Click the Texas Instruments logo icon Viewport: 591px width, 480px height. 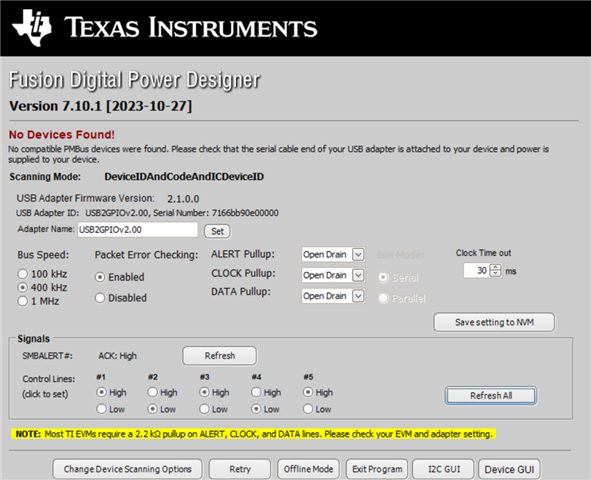pos(32,28)
